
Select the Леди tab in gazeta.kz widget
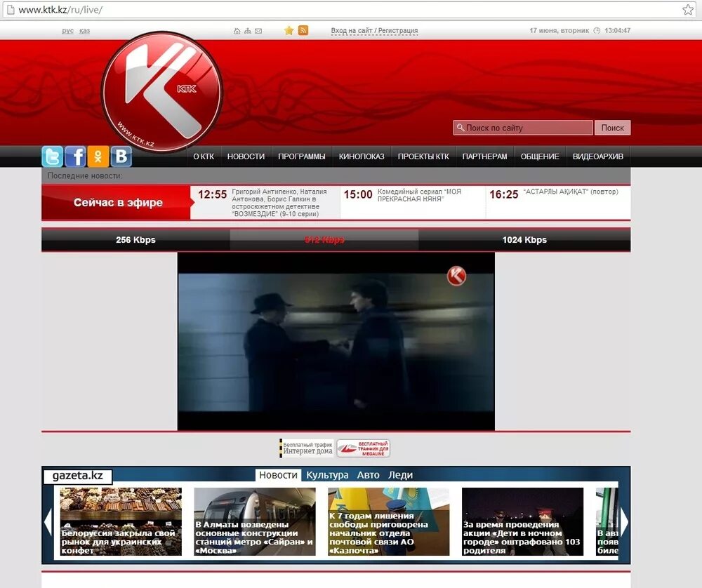click(x=400, y=475)
